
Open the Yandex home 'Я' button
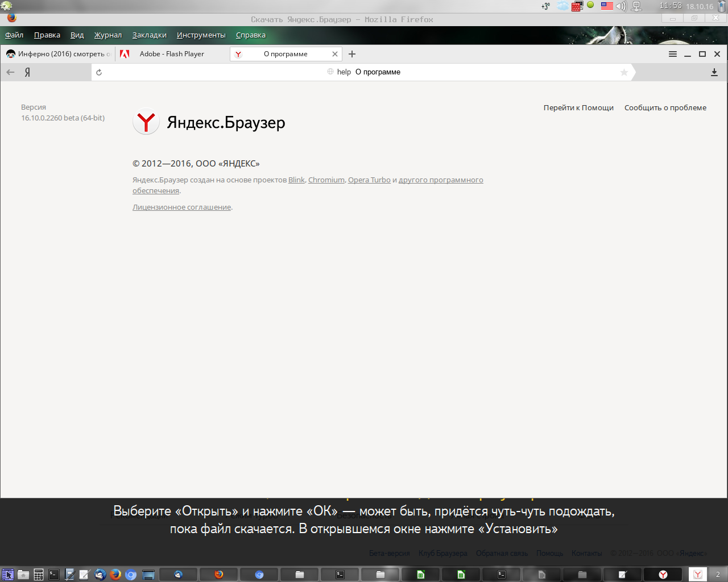[x=27, y=72]
